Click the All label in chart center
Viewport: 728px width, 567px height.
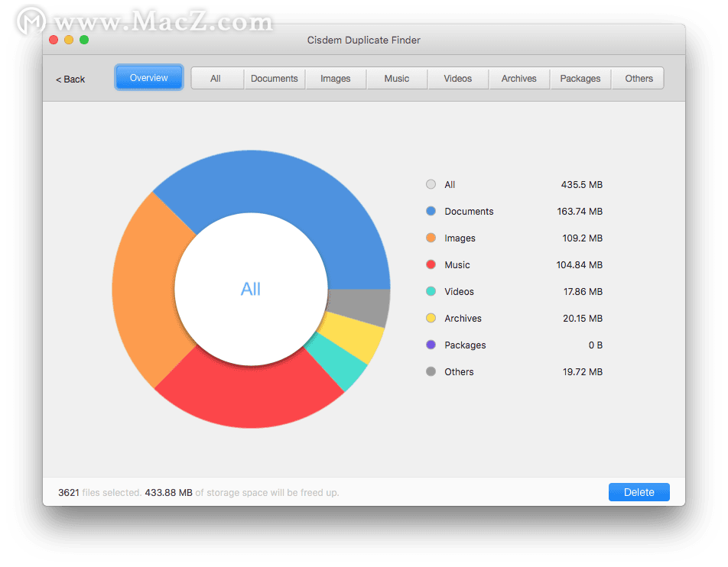point(251,289)
